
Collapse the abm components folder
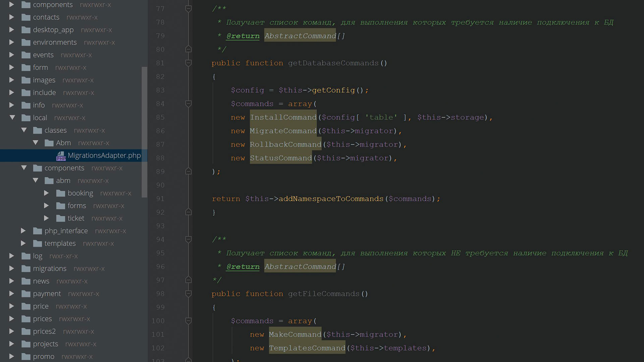[x=36, y=181]
